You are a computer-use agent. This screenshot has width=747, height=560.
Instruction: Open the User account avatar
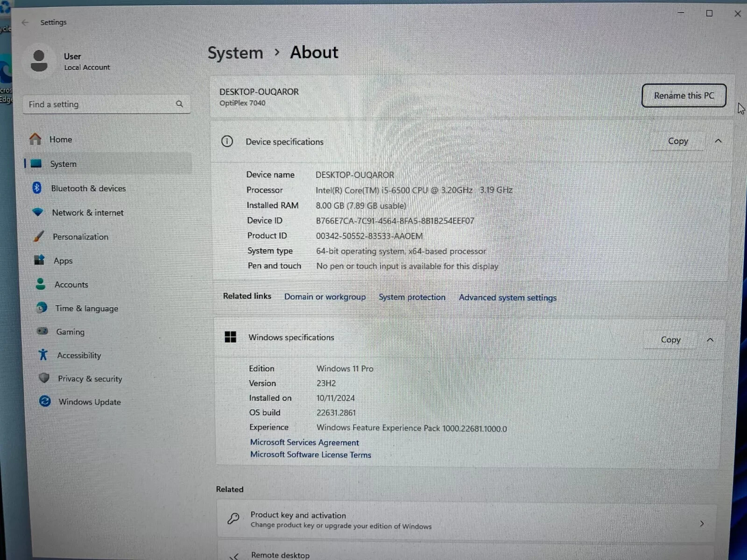(39, 61)
